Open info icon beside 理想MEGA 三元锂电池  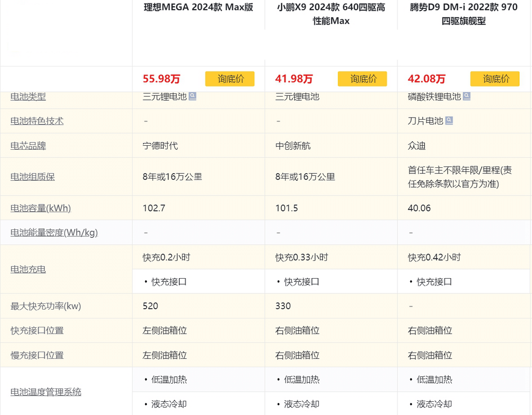pyautogui.click(x=193, y=96)
